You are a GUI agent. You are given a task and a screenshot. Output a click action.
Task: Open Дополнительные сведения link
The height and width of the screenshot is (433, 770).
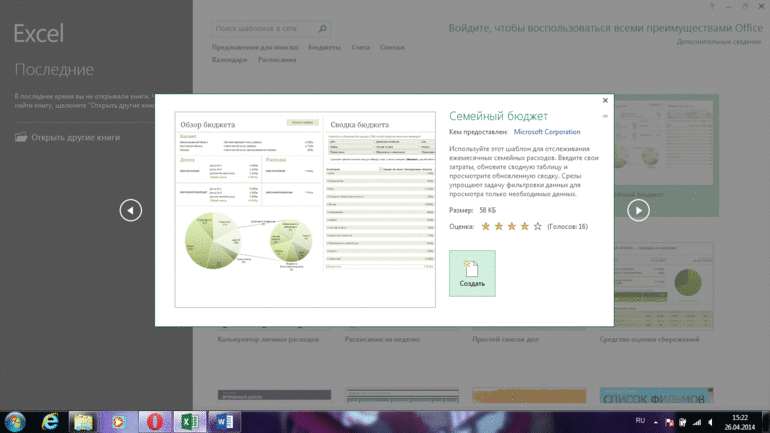[x=719, y=42]
